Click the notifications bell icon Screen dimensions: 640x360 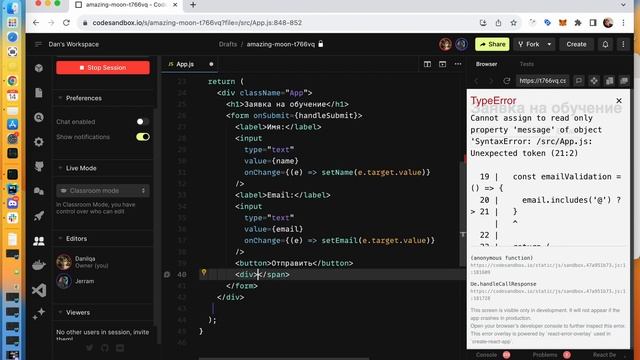click(605, 44)
